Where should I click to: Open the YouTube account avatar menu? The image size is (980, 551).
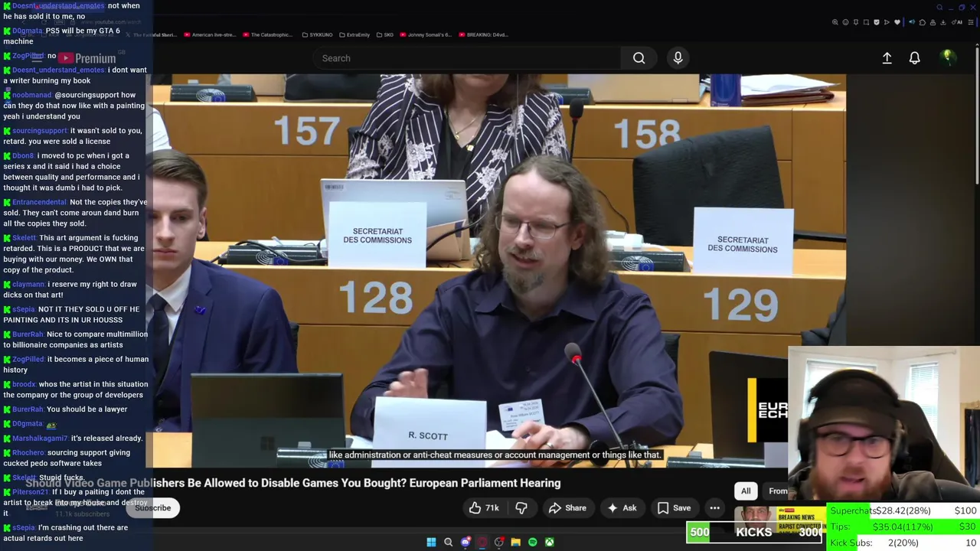pyautogui.click(x=947, y=57)
